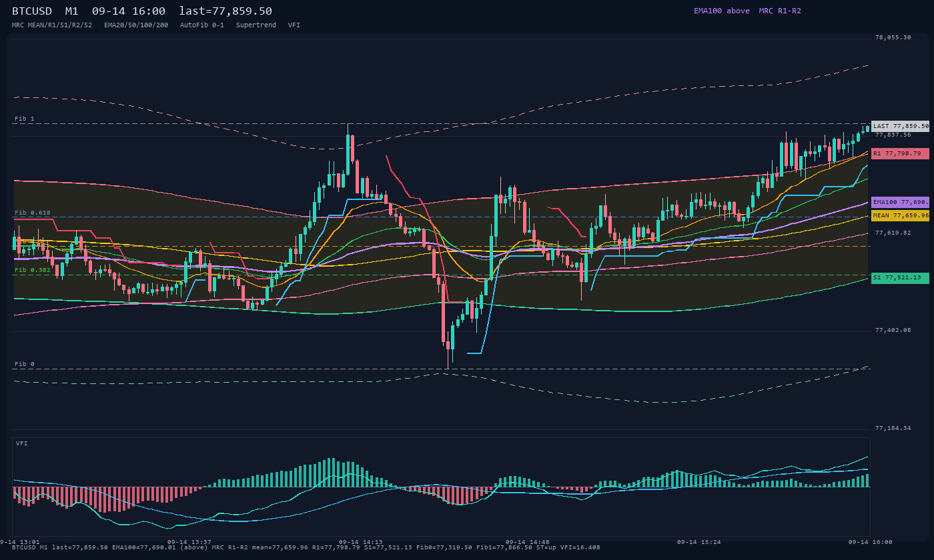Viewport: 934px width, 560px height.
Task: Click the Fib 0.382 level label
Action: pyautogui.click(x=33, y=270)
